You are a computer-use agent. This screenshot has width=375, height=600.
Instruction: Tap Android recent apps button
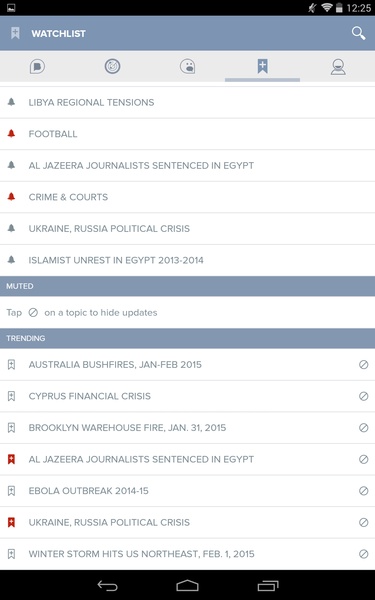(x=268, y=585)
